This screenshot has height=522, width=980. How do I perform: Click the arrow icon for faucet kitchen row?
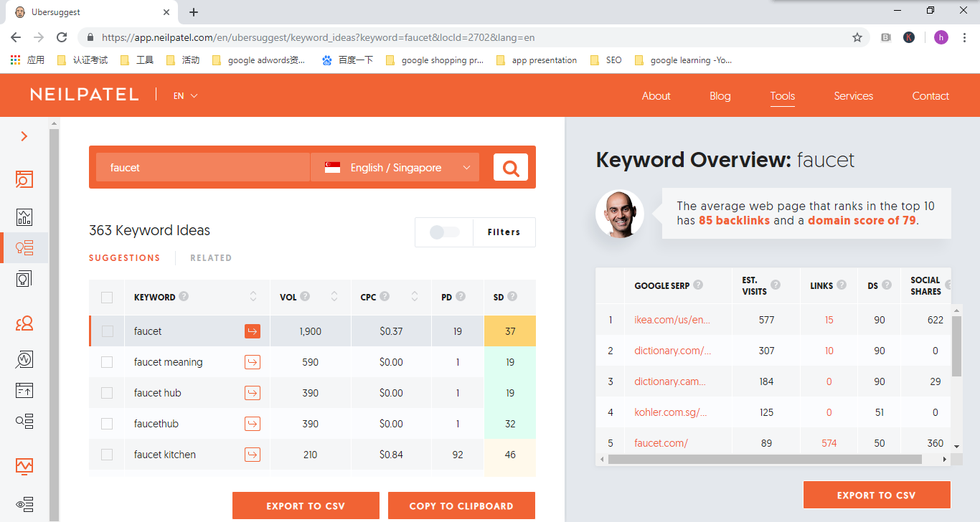click(x=253, y=455)
